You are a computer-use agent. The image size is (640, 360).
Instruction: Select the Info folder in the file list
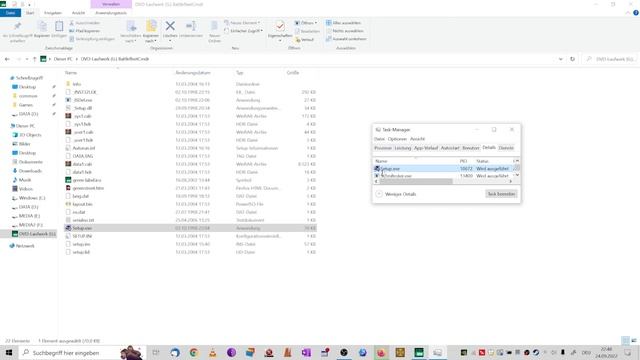pyautogui.click(x=77, y=84)
